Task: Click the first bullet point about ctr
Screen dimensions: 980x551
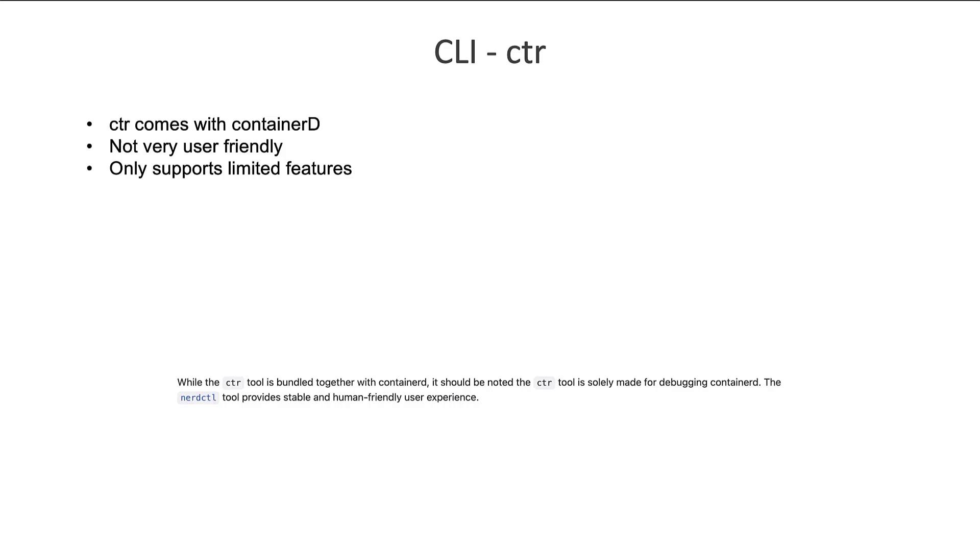Action: 214,124
